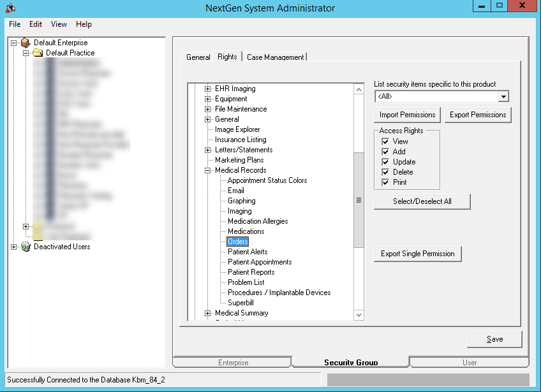Screen dimensions: 541x392
Task: Expand the Medical Summary node
Action: click(207, 313)
